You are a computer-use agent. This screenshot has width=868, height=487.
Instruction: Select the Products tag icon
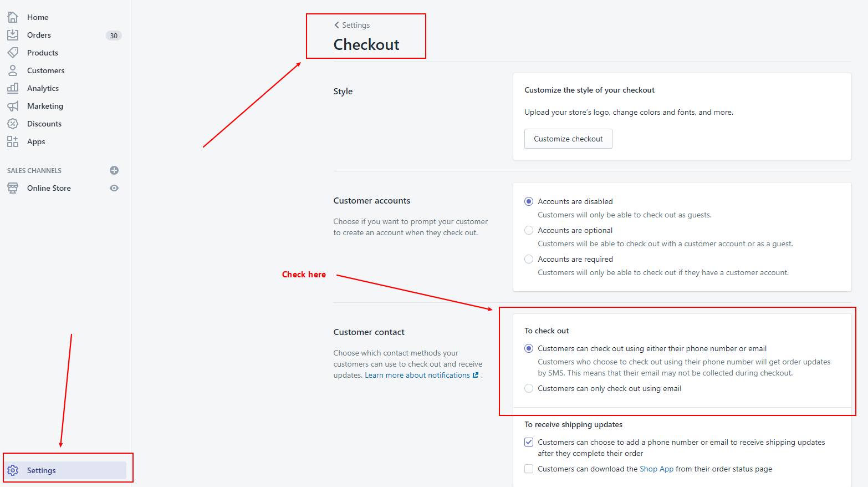[x=13, y=53]
